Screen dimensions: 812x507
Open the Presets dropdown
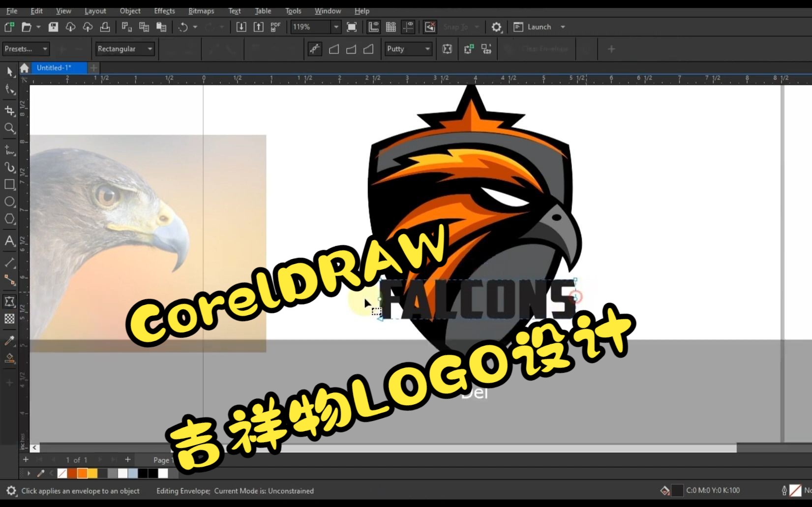click(26, 49)
